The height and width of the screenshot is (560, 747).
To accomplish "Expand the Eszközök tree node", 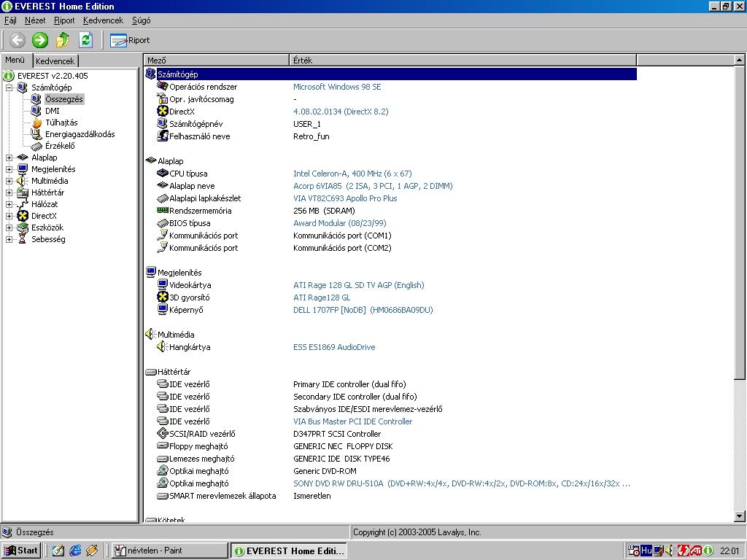I will pos(9,227).
